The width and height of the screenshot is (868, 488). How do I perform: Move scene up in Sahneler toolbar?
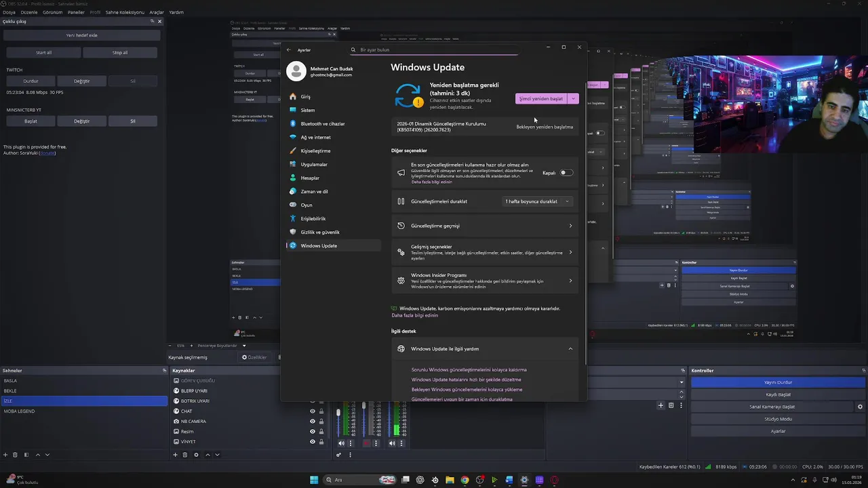(38, 455)
